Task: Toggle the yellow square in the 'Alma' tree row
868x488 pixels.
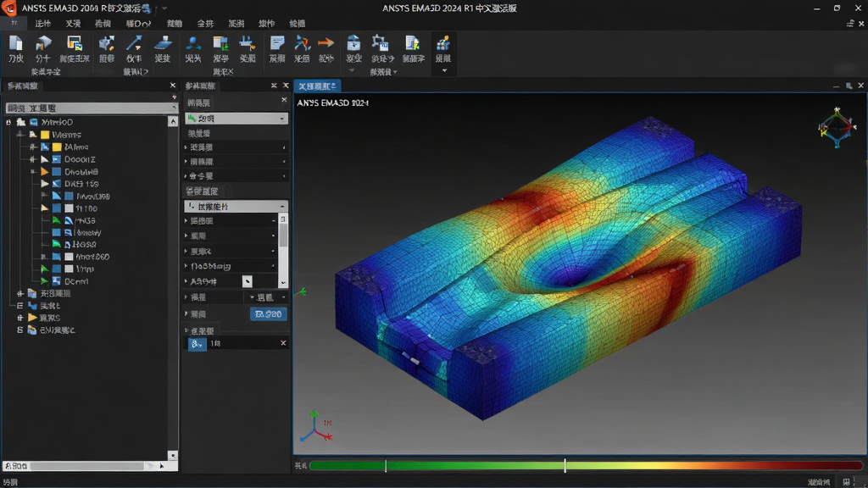Action: coord(57,147)
